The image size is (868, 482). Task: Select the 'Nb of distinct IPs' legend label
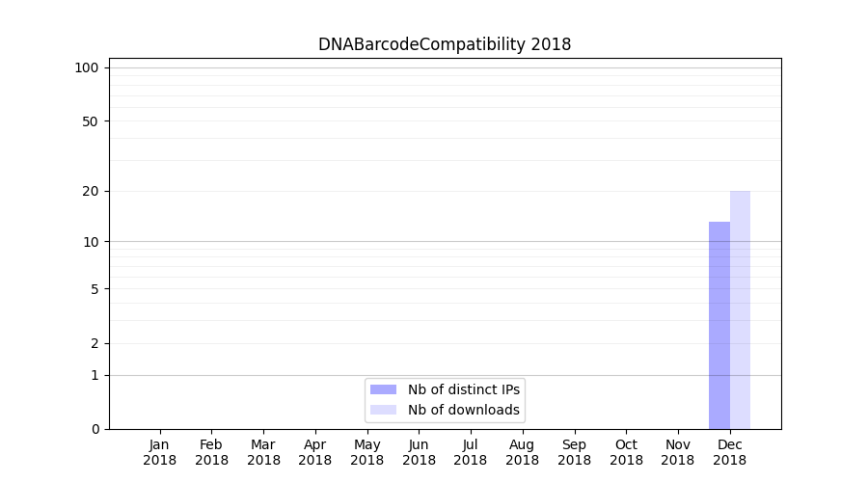(463, 389)
